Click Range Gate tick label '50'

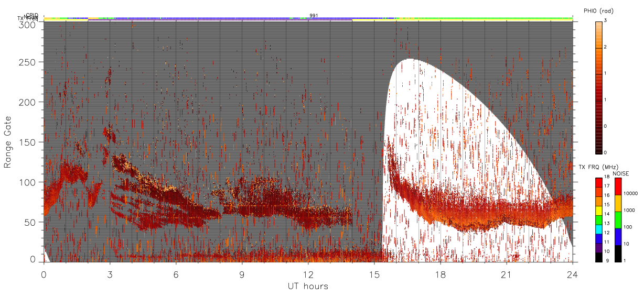30,222
